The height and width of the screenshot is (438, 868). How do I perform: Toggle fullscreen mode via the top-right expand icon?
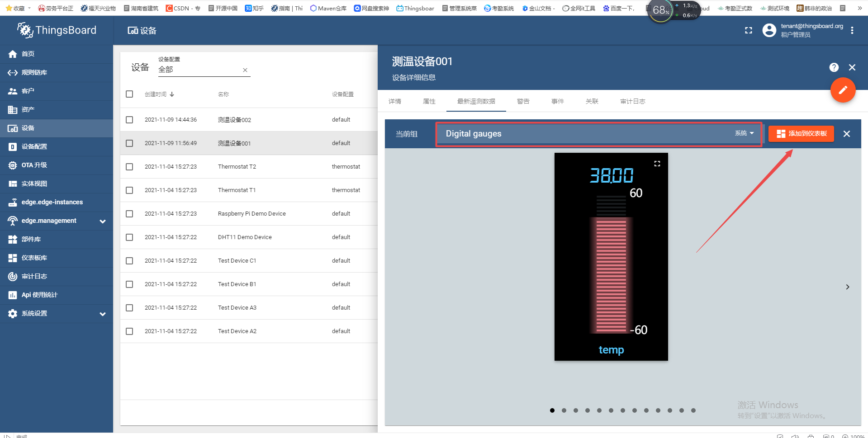point(748,30)
